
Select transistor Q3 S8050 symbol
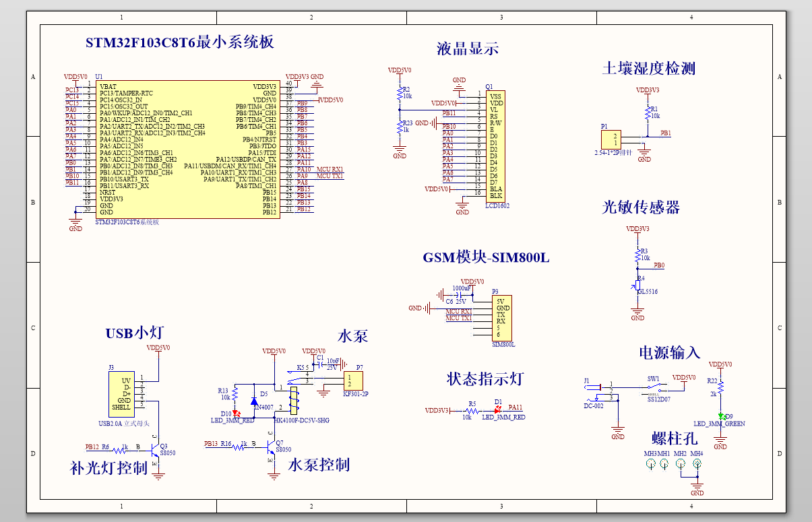pos(155,450)
